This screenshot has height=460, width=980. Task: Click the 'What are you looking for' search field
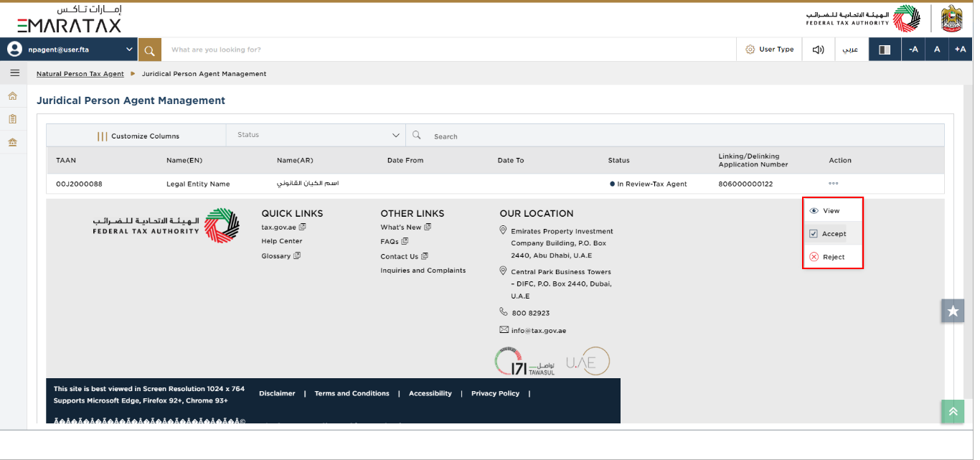pos(448,50)
